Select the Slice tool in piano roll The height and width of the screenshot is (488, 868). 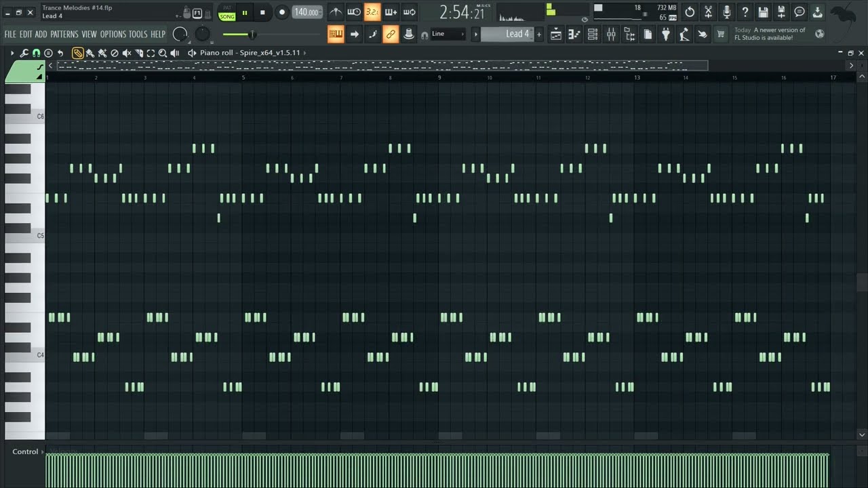138,53
